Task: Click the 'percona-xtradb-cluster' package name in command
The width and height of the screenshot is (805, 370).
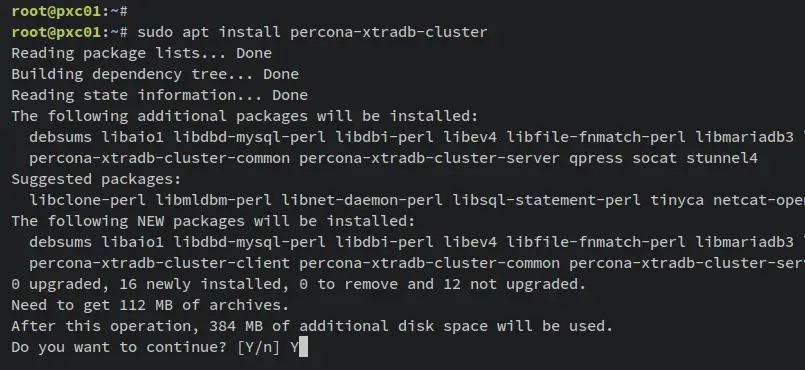Action: (389, 32)
